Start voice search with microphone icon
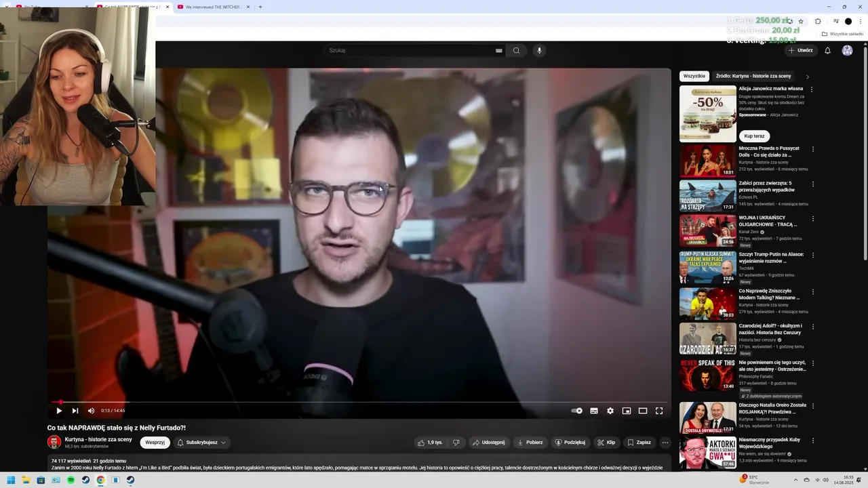The image size is (868, 488). coord(539,50)
